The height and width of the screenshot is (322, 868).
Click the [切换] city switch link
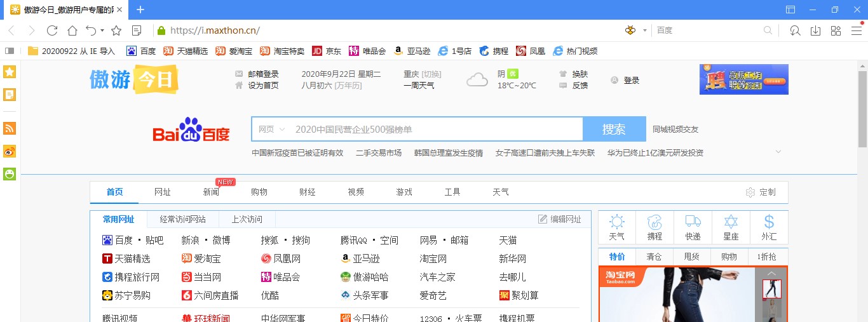[431, 74]
